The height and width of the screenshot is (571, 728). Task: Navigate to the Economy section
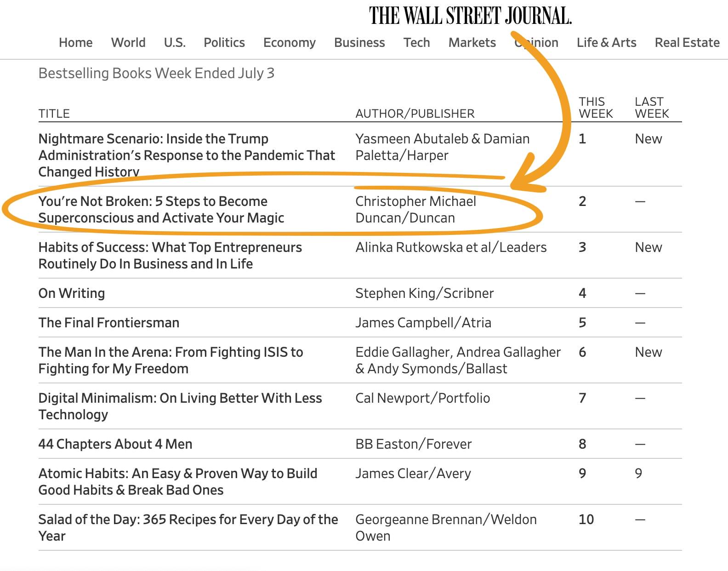pyautogui.click(x=290, y=43)
